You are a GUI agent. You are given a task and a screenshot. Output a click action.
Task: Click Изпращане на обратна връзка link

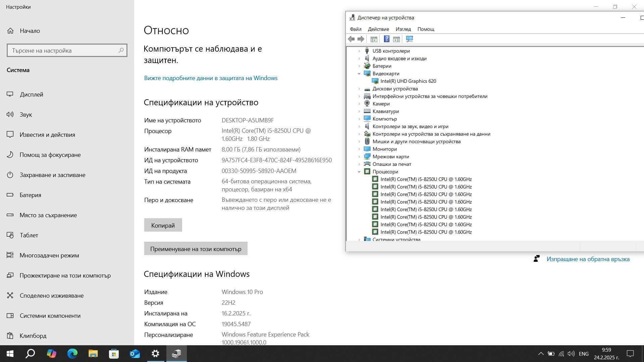588,259
